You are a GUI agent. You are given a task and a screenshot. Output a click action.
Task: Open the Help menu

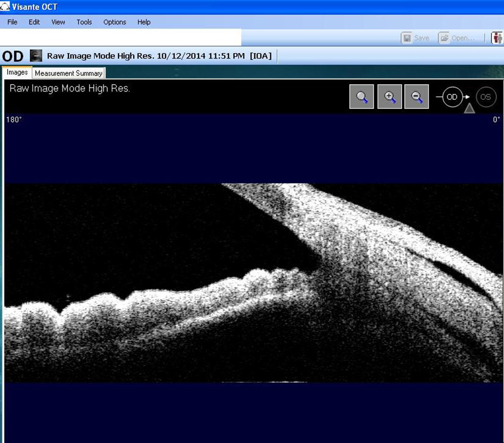point(144,22)
